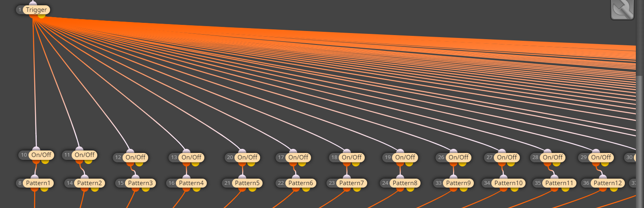Viewport: 644px width, 208px height.
Task: Click the yellow output port of Pattern10
Action: tap(515, 189)
